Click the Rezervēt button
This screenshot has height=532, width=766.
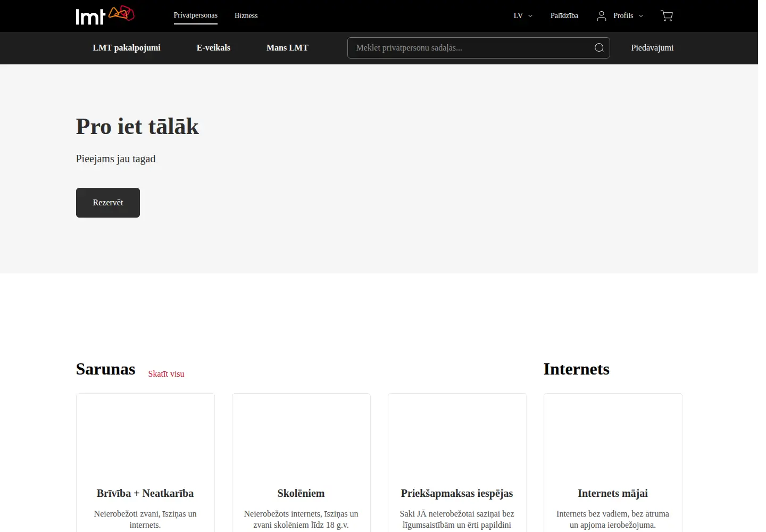(108, 203)
